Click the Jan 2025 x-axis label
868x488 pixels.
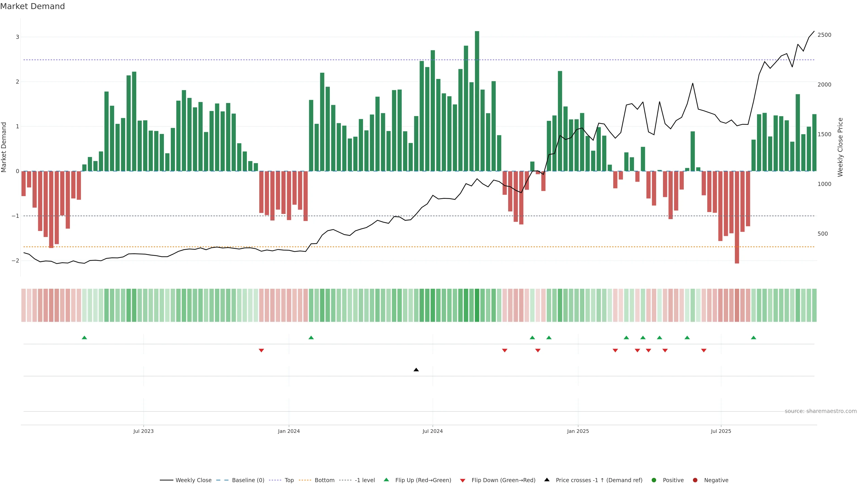click(578, 431)
